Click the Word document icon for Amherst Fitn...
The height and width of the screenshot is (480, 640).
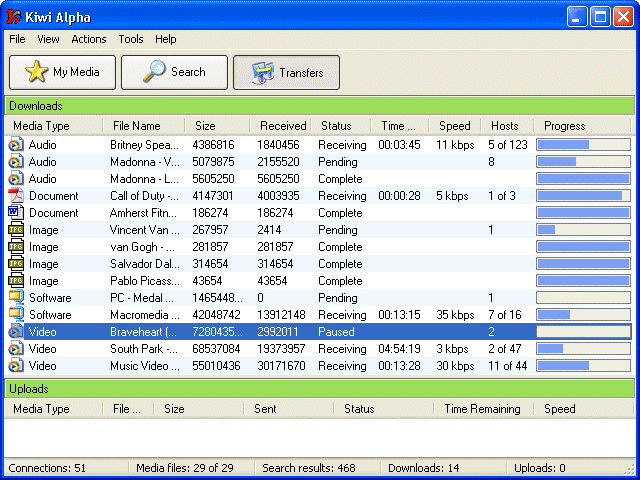(x=16, y=213)
